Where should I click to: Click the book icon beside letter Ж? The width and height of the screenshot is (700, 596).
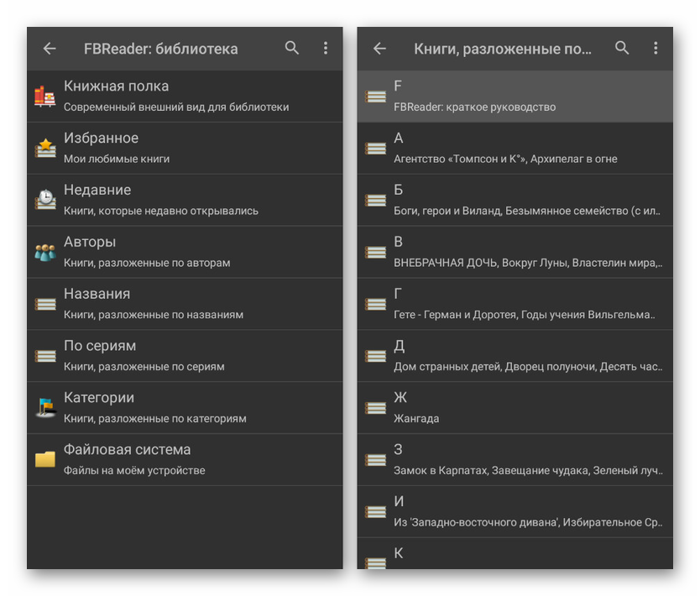[375, 408]
